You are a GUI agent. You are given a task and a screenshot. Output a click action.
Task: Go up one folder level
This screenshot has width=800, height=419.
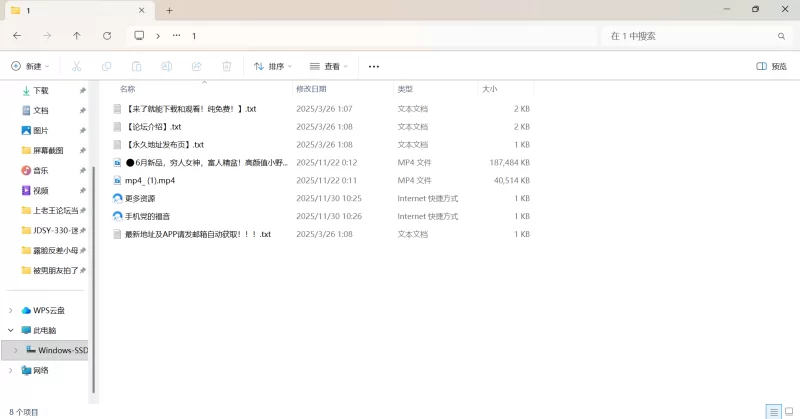pyautogui.click(x=77, y=35)
